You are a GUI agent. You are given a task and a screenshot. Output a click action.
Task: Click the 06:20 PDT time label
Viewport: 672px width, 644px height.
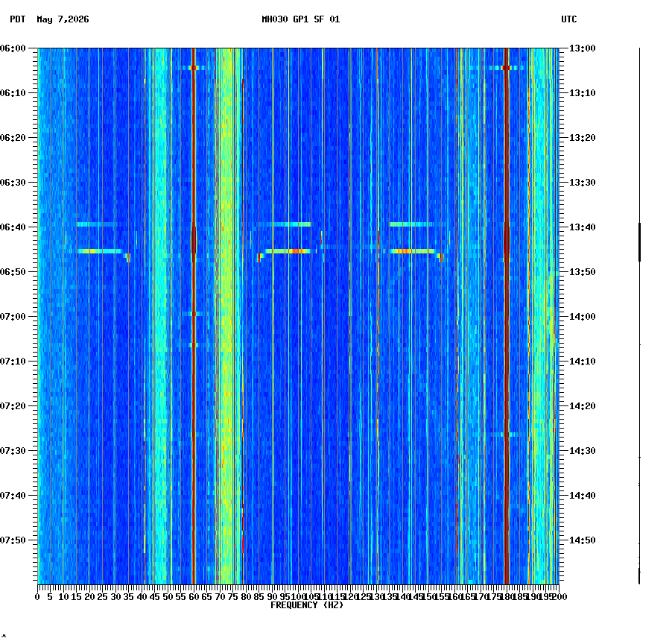[x=13, y=138]
